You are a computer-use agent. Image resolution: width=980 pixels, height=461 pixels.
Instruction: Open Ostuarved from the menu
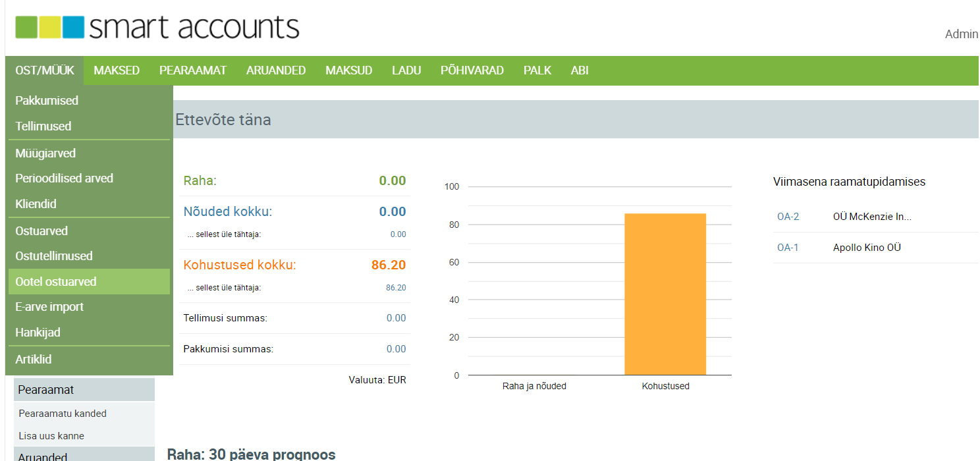pyautogui.click(x=89, y=231)
